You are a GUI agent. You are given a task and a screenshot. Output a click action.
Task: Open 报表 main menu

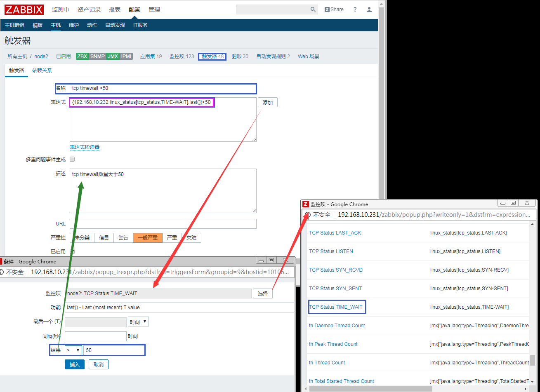(x=115, y=9)
